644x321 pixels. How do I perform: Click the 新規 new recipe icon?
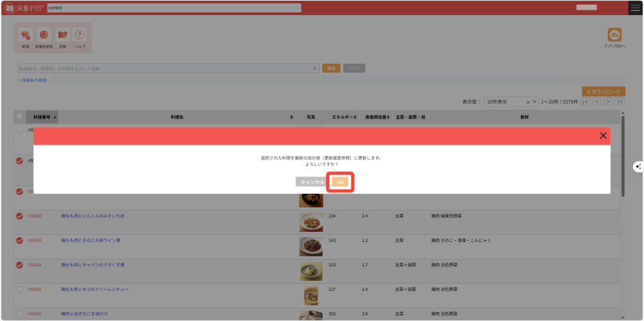[25, 36]
